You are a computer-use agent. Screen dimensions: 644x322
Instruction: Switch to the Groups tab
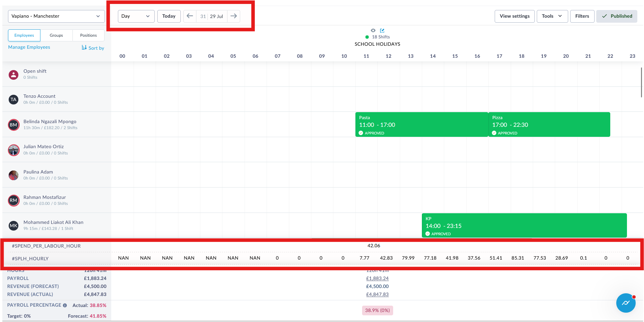[x=56, y=35]
